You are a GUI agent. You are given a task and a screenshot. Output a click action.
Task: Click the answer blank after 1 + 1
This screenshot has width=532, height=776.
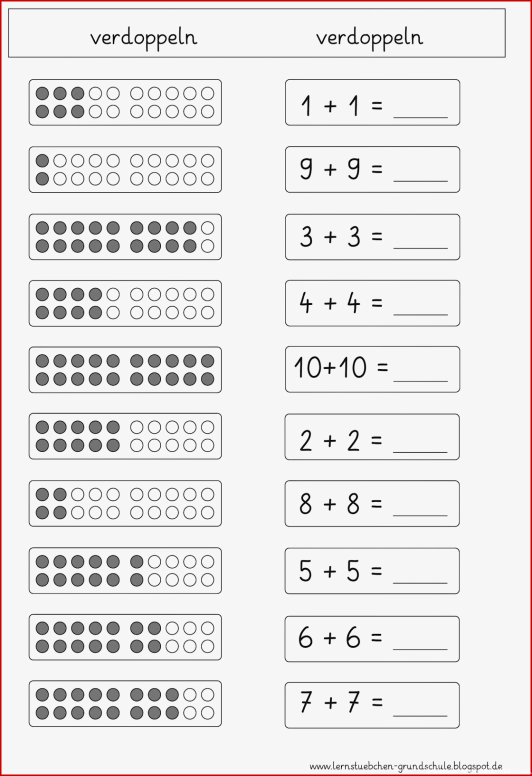pos(420,117)
